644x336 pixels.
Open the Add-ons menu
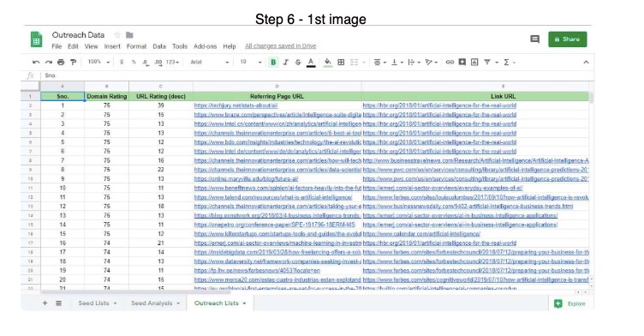coord(205,46)
